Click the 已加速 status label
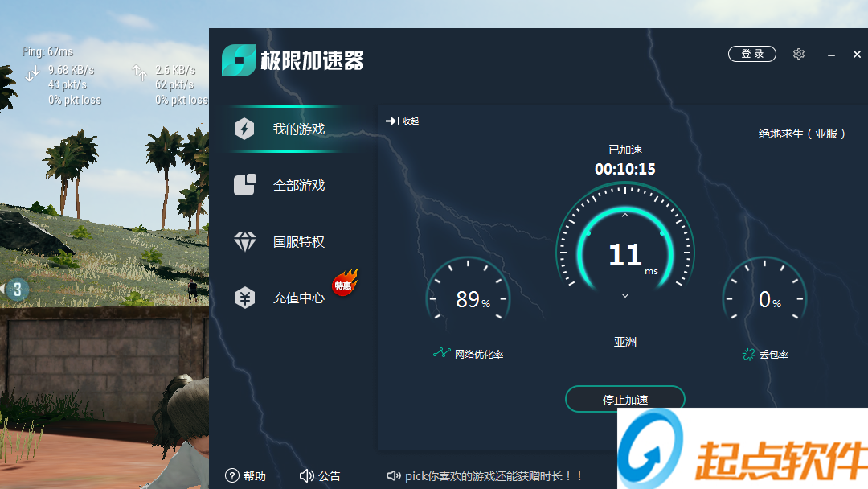 625,150
